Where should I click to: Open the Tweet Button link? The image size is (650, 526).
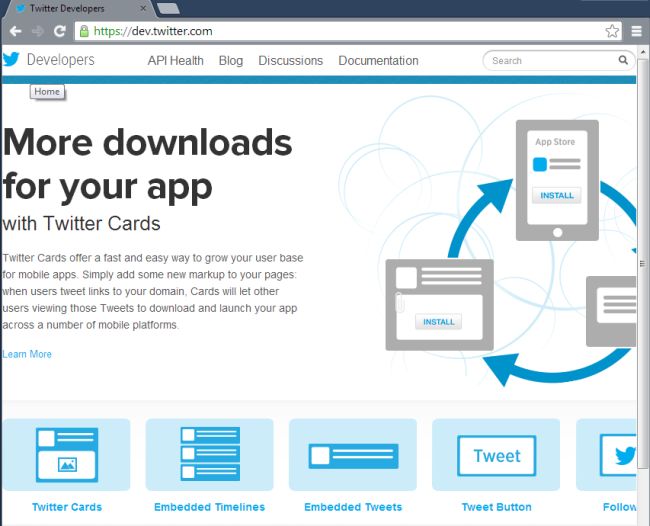(x=497, y=507)
